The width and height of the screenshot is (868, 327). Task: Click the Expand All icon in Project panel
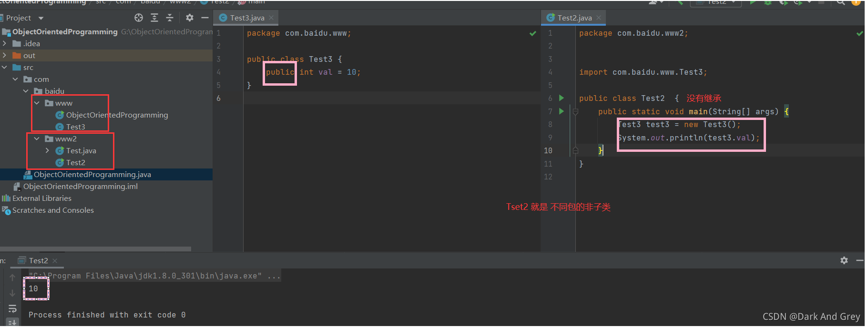tap(154, 18)
